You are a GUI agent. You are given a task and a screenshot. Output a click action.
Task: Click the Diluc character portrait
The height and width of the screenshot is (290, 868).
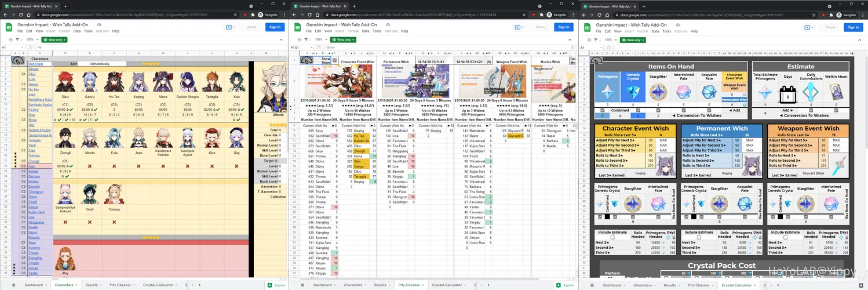pyautogui.click(x=65, y=82)
